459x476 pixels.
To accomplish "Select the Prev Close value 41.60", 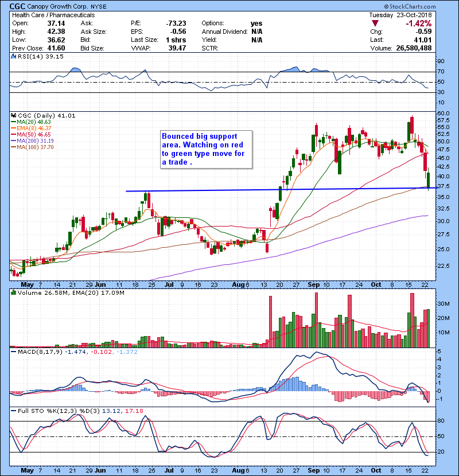I will [56, 48].
